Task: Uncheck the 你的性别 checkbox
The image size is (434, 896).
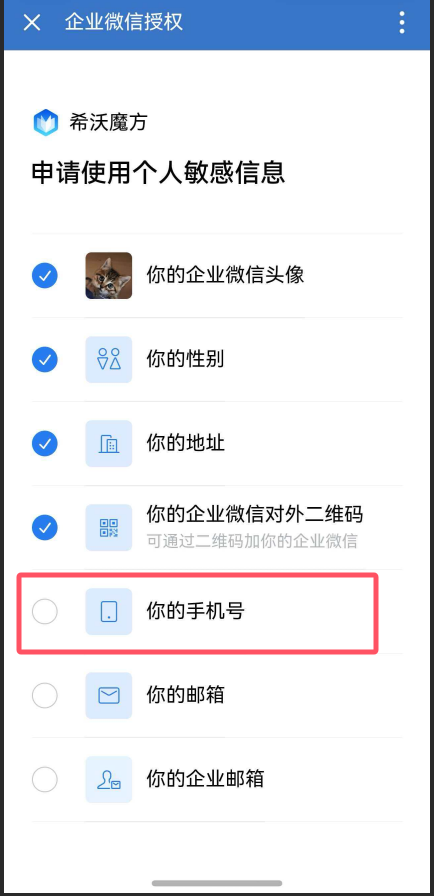Action: 45,359
